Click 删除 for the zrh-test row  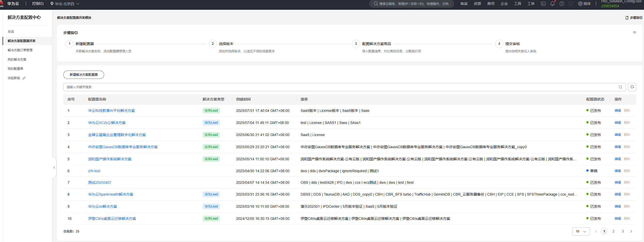tap(627, 171)
